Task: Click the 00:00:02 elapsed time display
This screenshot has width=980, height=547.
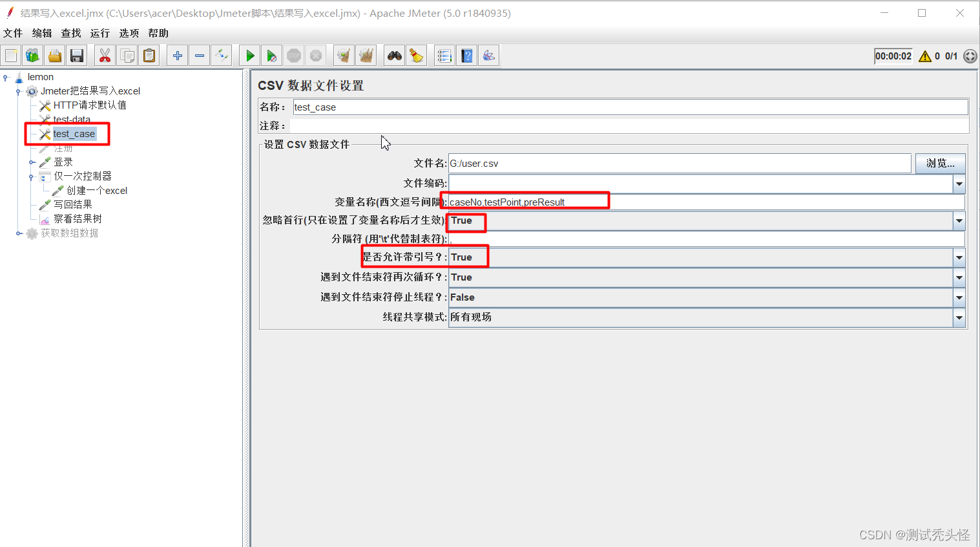Action: click(893, 56)
